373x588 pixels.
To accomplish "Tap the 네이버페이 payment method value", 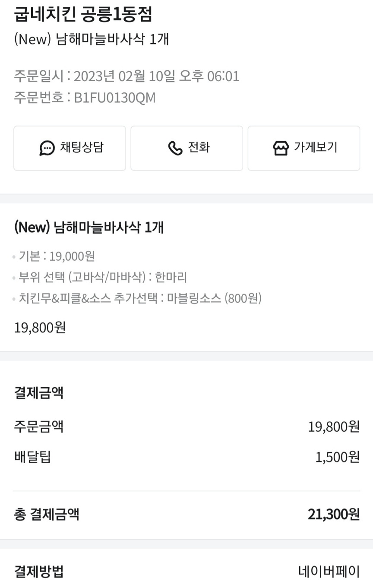I will click(x=329, y=572).
